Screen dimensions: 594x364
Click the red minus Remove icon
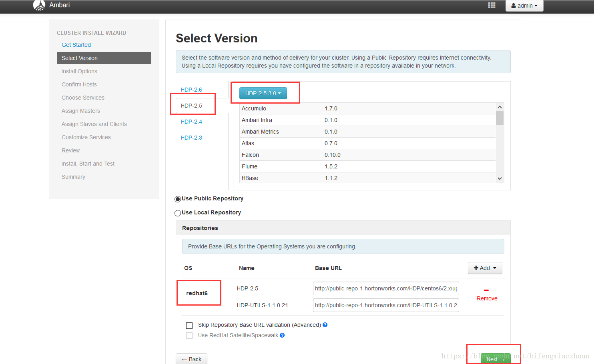(486, 290)
